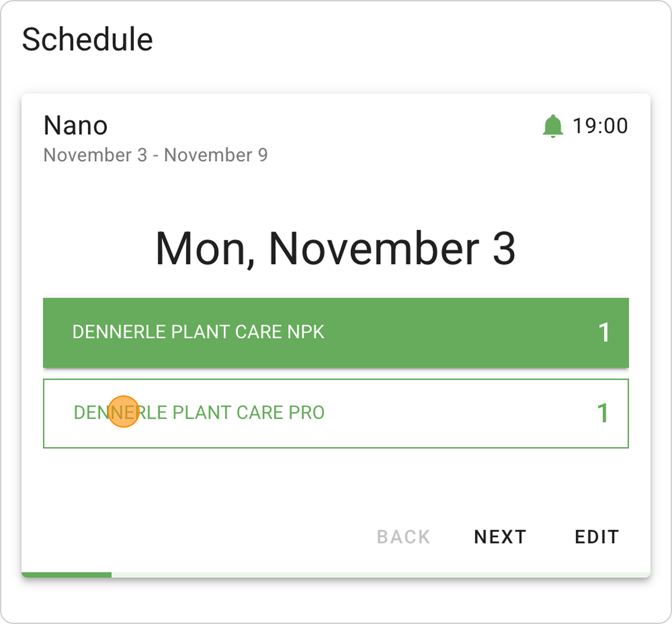Image resolution: width=672 pixels, height=624 pixels.
Task: Click the greyed-out BACK button
Action: pyautogui.click(x=403, y=537)
